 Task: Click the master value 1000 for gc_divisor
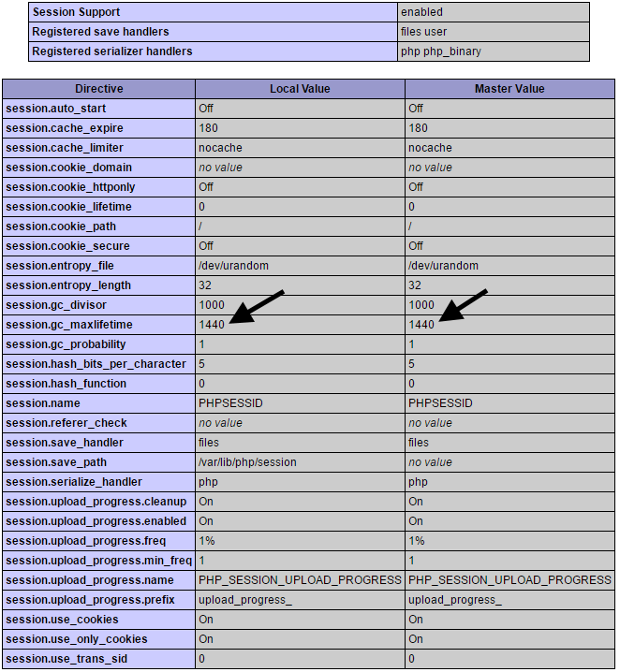[x=421, y=305]
